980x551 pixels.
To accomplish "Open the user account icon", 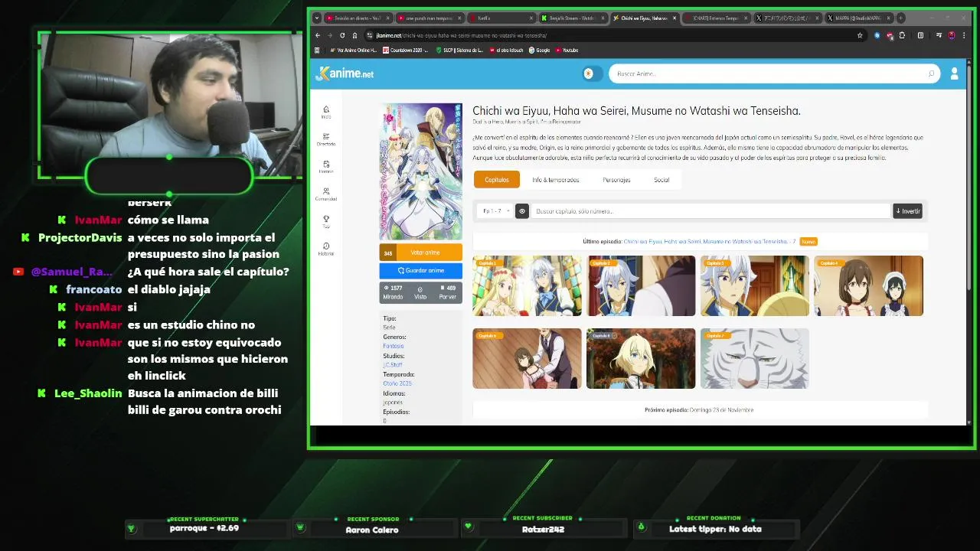I will (x=954, y=73).
